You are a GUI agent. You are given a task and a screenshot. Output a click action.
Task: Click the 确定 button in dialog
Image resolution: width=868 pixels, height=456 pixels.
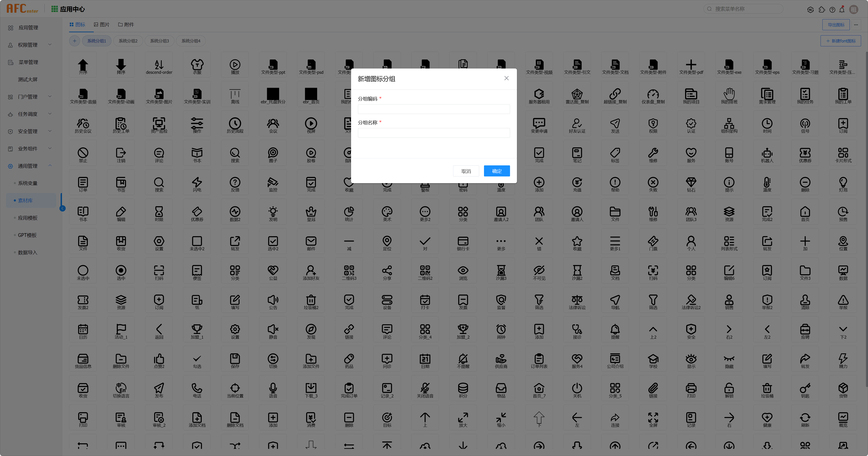(497, 171)
